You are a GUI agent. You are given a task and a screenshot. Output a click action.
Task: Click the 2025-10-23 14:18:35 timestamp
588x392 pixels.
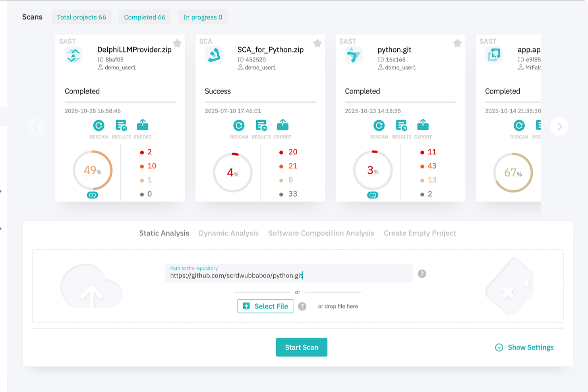[x=373, y=111]
